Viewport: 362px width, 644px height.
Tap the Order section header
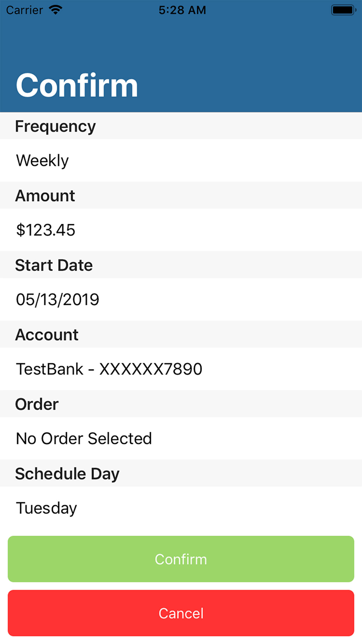click(181, 404)
